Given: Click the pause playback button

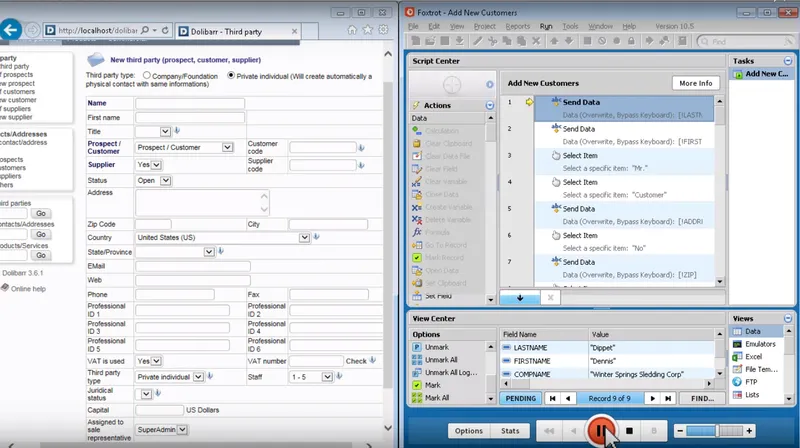Looking at the screenshot, I should (601, 431).
